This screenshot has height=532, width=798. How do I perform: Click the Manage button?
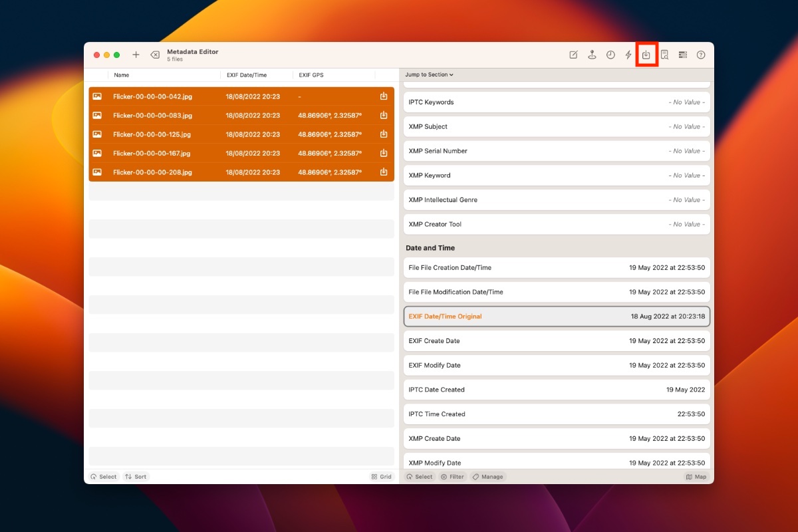click(488, 477)
